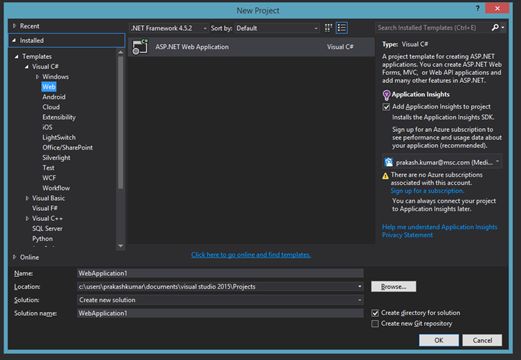
Task: Expand the Online section
Action: pos(14,257)
